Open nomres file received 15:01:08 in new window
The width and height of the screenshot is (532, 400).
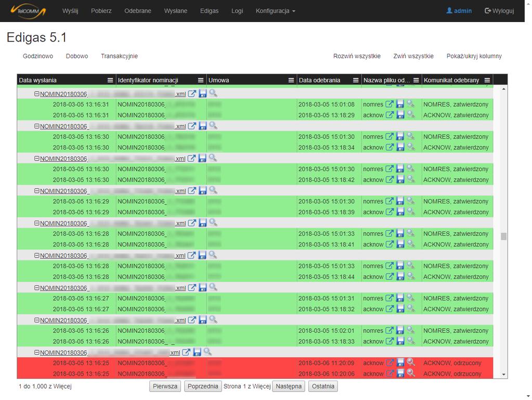[x=390, y=104]
